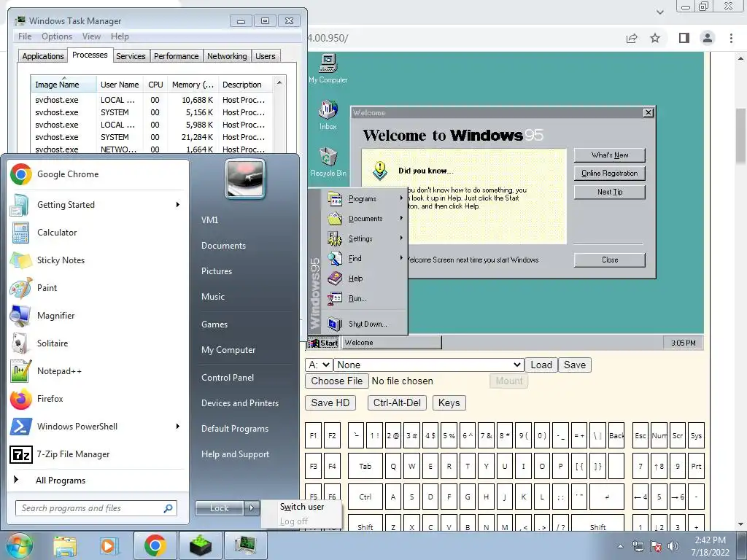
Task: Click virtual keyboard Tab key
Action: pyautogui.click(x=365, y=466)
